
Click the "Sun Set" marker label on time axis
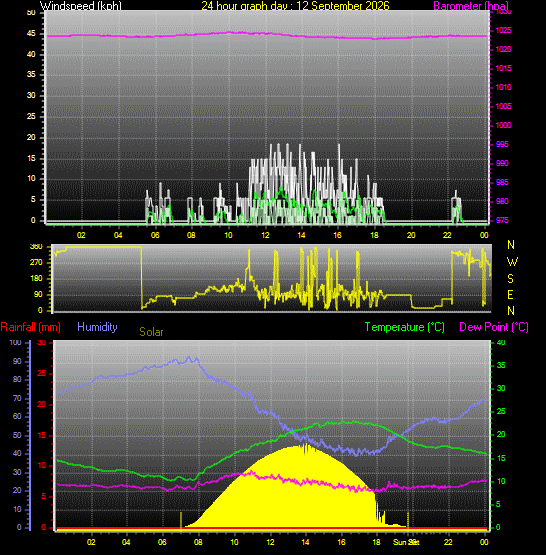click(x=406, y=542)
